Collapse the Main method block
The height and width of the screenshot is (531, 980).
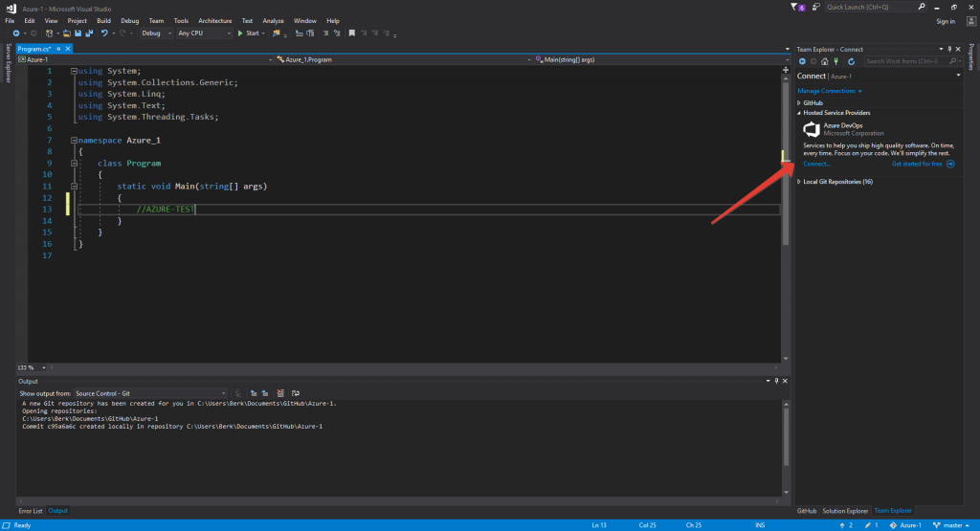[x=74, y=187]
